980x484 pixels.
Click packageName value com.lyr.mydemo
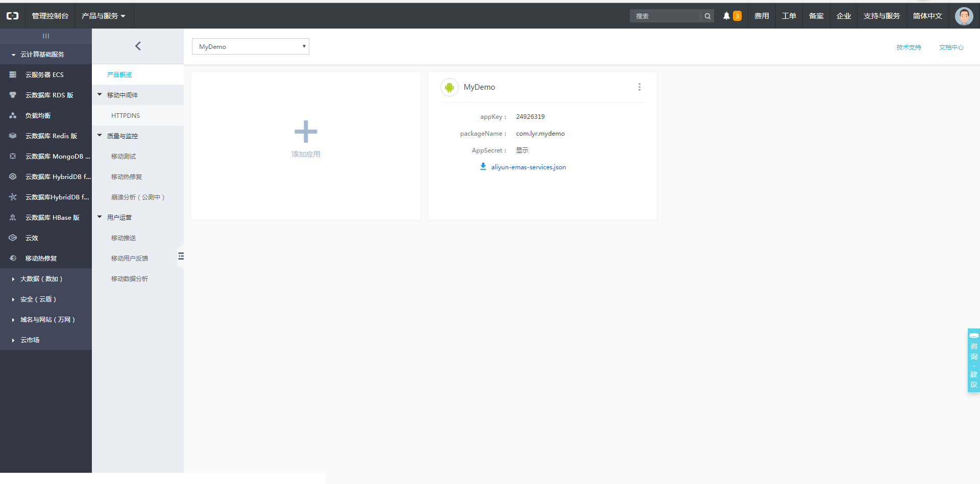pyautogui.click(x=540, y=134)
